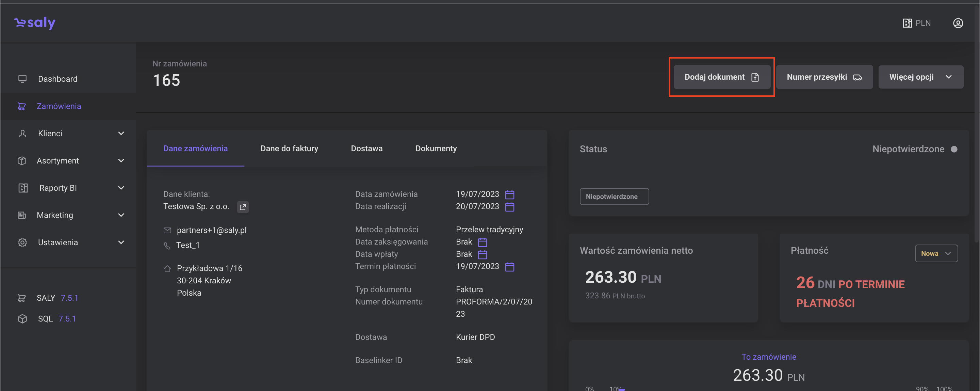The image size is (980, 391).
Task: Click the Niepotwierdzone status chip
Action: pos(614,197)
